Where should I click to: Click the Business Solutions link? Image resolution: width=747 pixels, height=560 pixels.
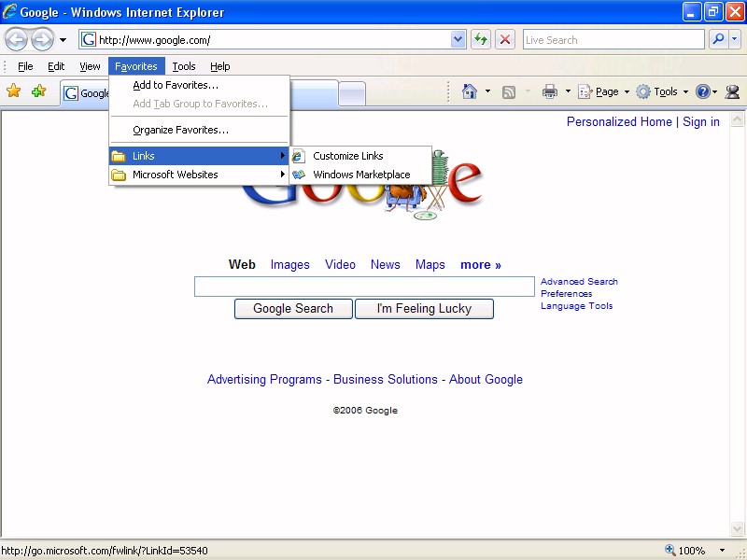pyautogui.click(x=385, y=380)
